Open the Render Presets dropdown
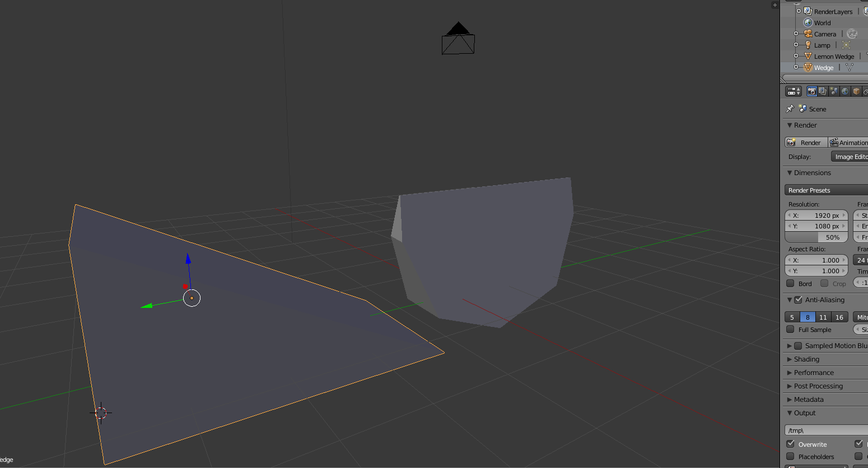The width and height of the screenshot is (868, 468). (x=827, y=190)
